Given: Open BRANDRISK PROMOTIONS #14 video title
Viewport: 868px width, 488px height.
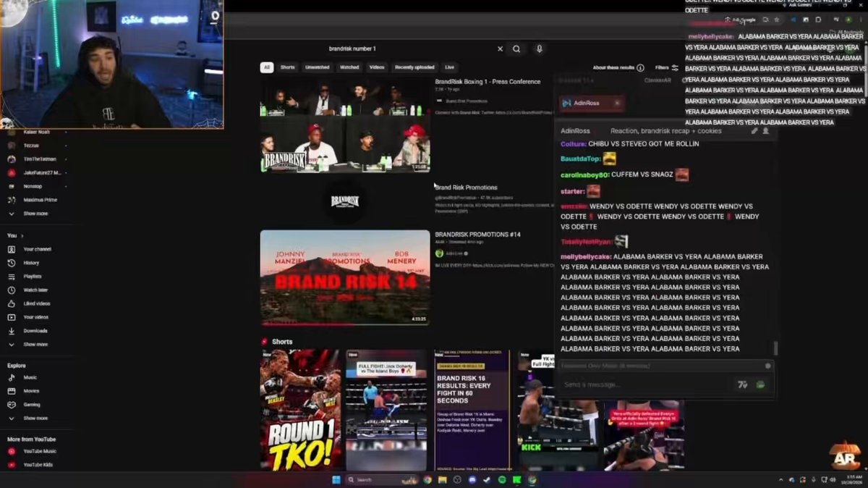Looking at the screenshot, I should pos(477,235).
